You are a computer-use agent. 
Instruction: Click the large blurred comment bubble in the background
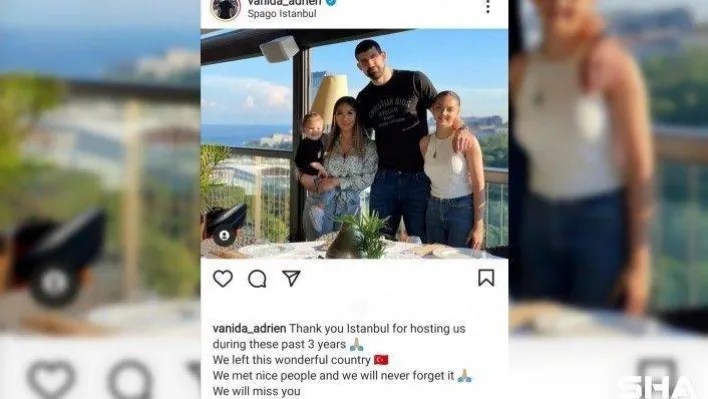130,380
